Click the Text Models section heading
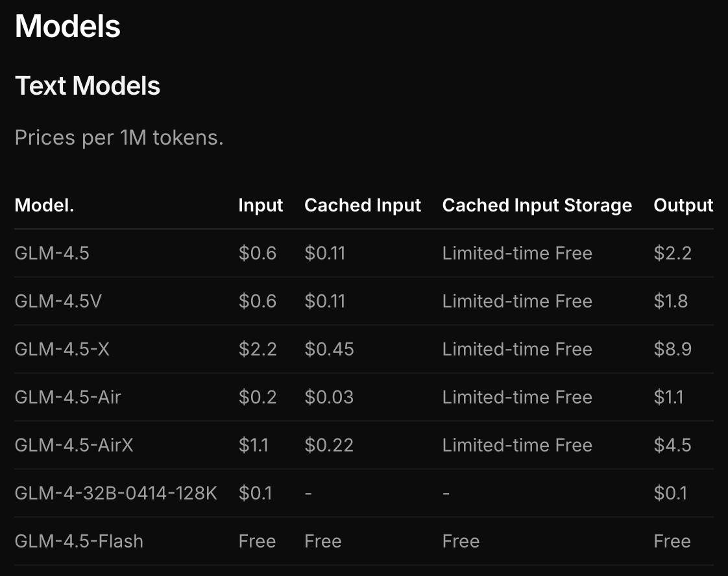728x576 pixels. click(x=88, y=86)
